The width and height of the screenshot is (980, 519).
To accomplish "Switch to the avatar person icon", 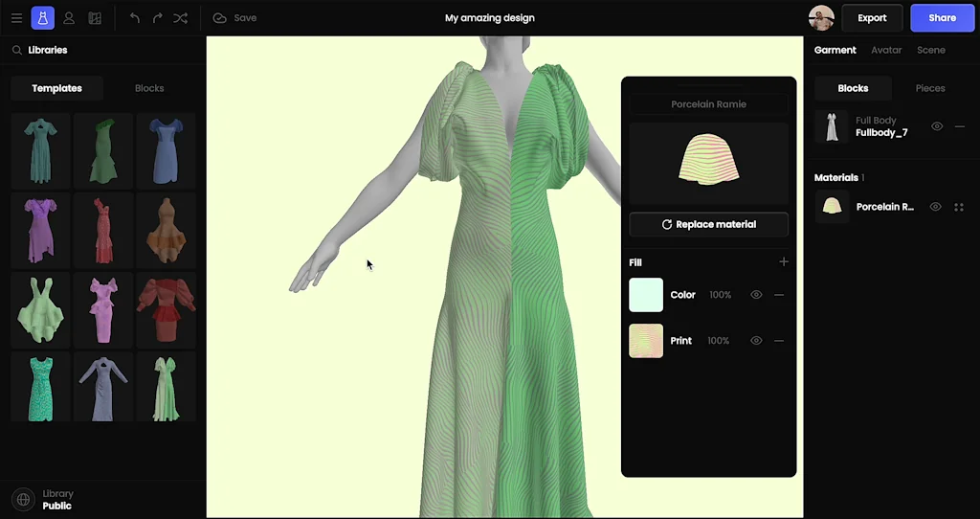I will click(x=69, y=18).
